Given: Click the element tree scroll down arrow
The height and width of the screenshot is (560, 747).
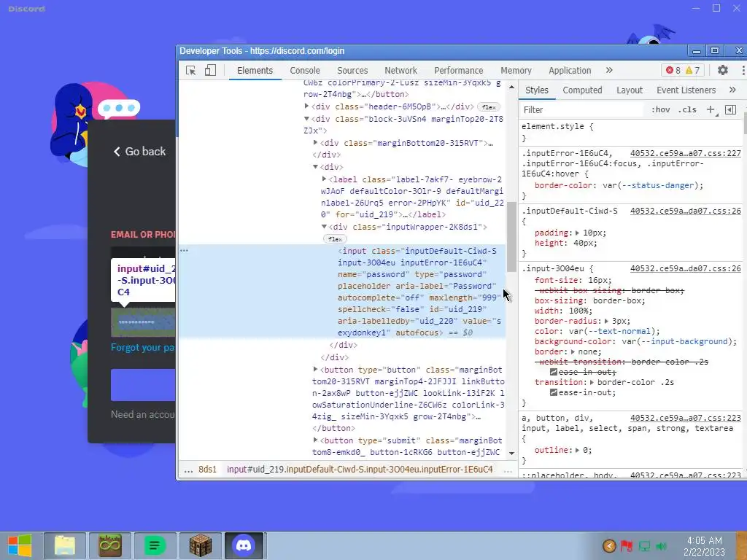Looking at the screenshot, I should (x=511, y=454).
